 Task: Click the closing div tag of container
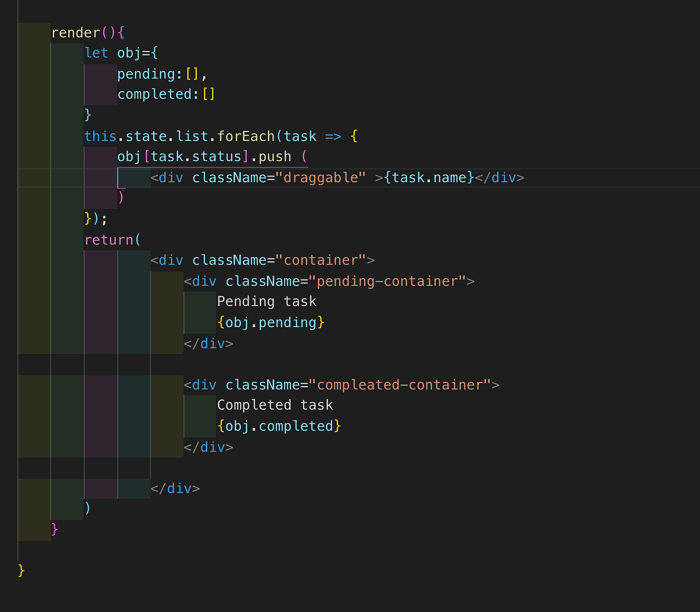(x=175, y=488)
